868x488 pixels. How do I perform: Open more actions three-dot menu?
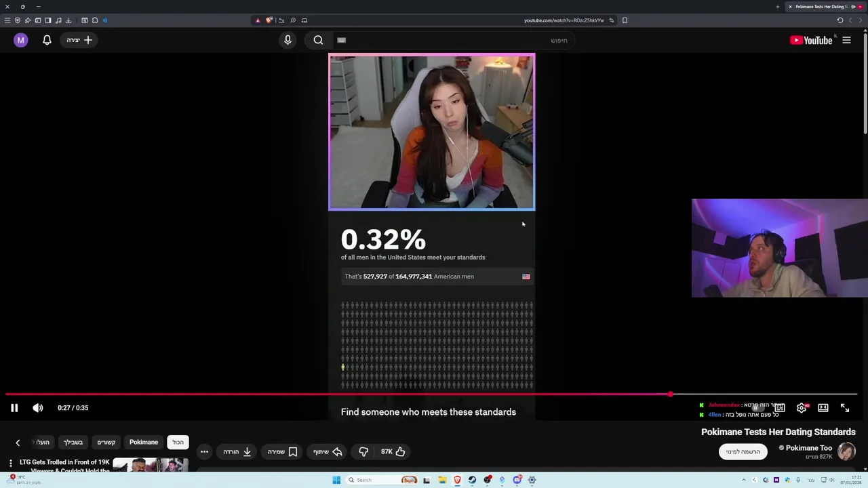pyautogui.click(x=204, y=451)
